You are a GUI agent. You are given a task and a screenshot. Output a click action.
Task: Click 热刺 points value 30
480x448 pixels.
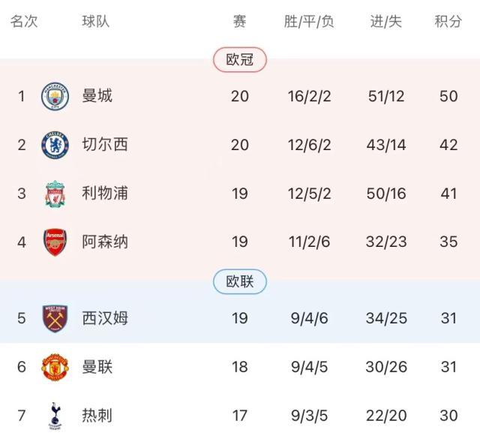448,415
